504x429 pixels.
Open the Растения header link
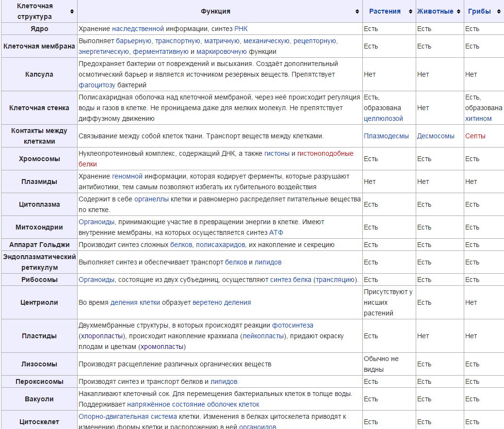point(385,11)
